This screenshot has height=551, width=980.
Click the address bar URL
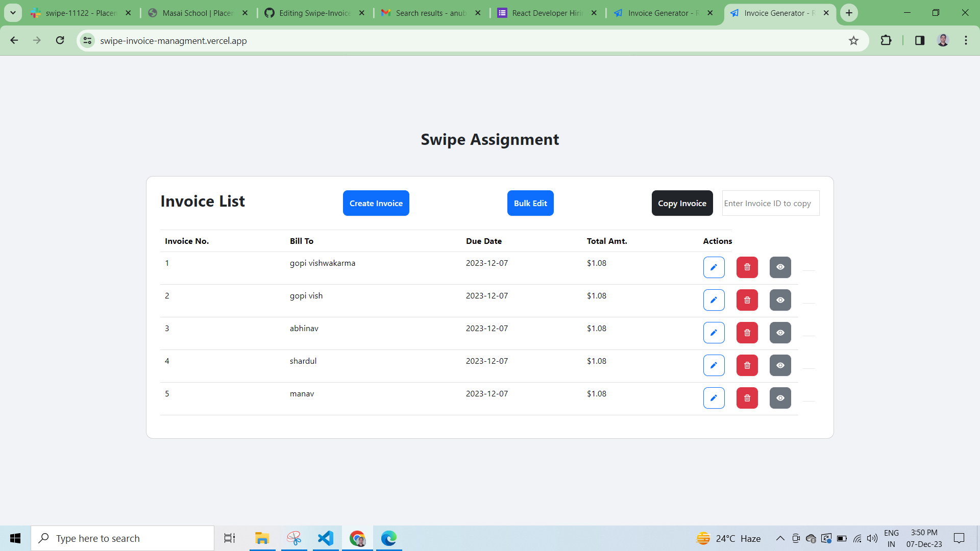point(174,41)
